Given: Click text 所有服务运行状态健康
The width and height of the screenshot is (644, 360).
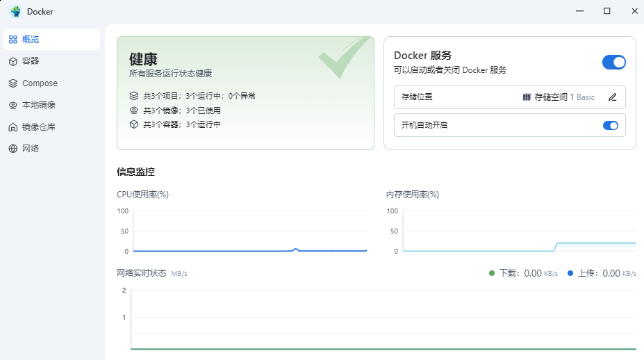Looking at the screenshot, I should [x=170, y=74].
